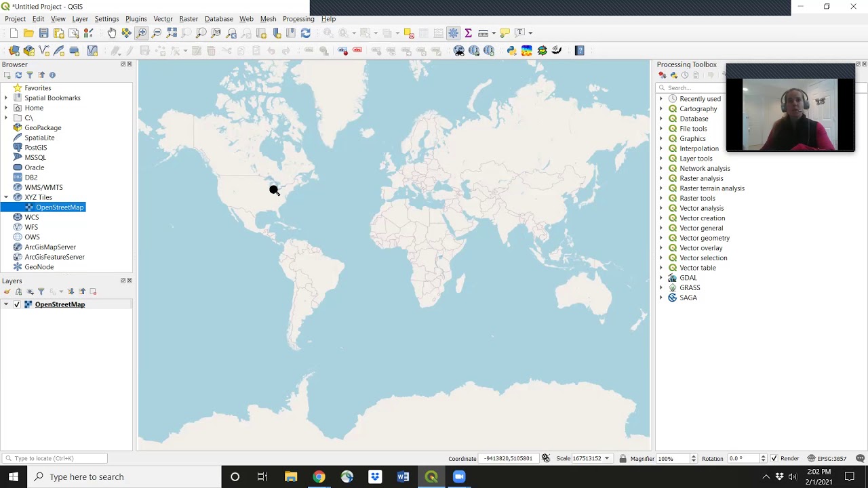The image size is (868, 488).
Task: Open the Python Console icon
Action: click(x=512, y=51)
